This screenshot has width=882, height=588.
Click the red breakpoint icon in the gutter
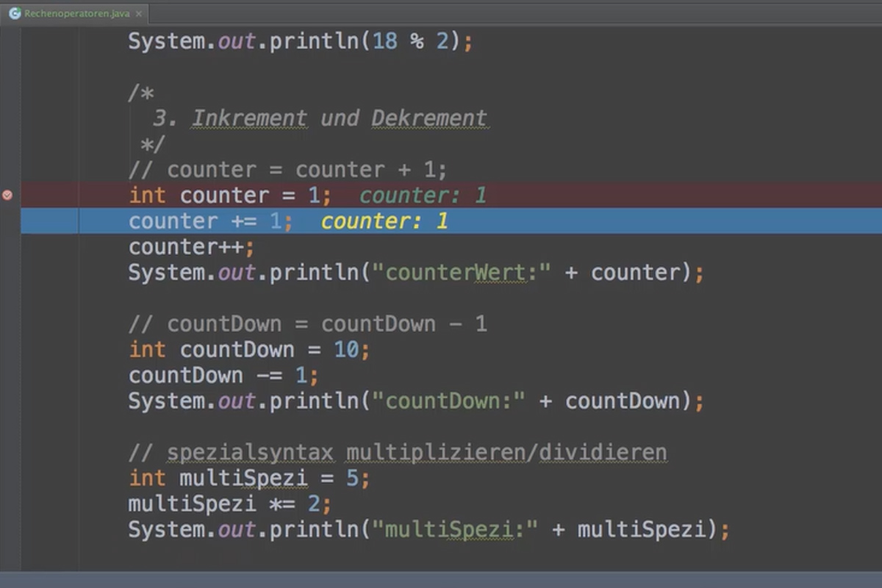7,196
